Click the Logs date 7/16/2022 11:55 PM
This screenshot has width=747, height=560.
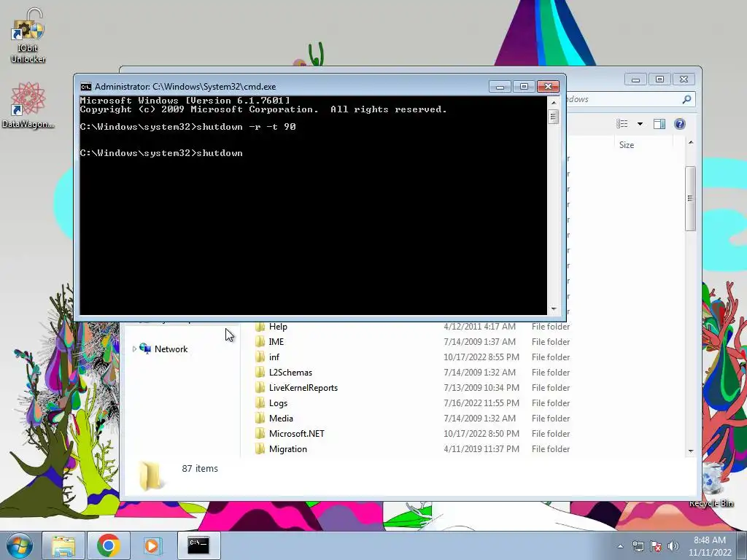pyautogui.click(x=481, y=402)
